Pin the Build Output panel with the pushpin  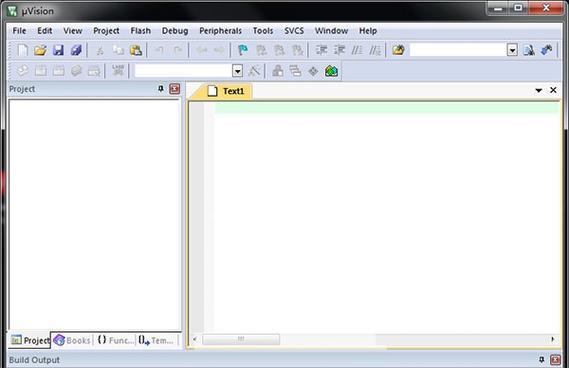tap(541, 359)
